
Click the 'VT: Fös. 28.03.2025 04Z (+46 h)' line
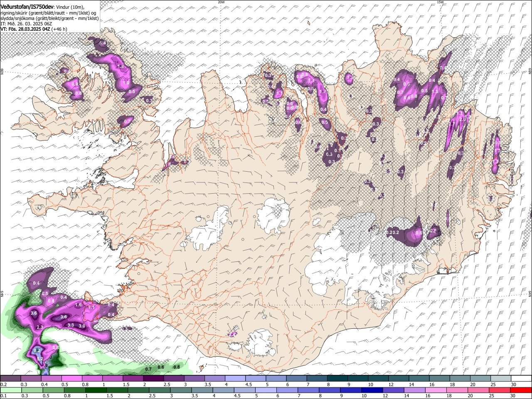pyautogui.click(x=34, y=29)
